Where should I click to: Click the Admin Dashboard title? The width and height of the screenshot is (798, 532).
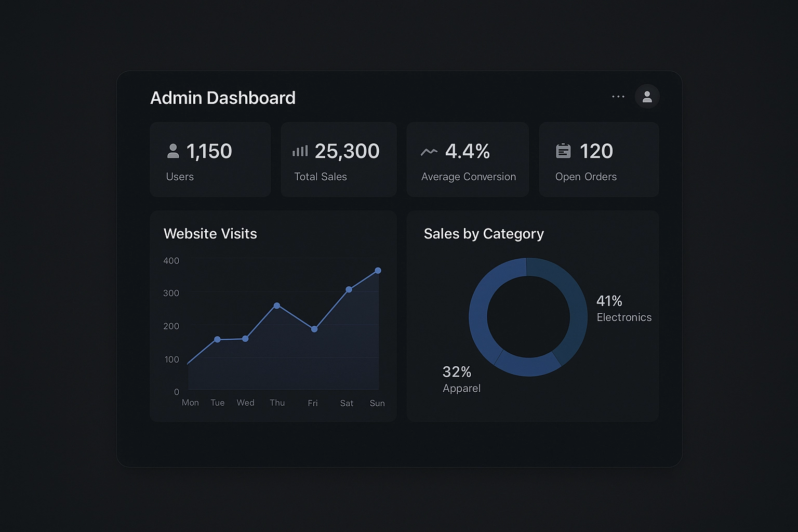coord(223,98)
